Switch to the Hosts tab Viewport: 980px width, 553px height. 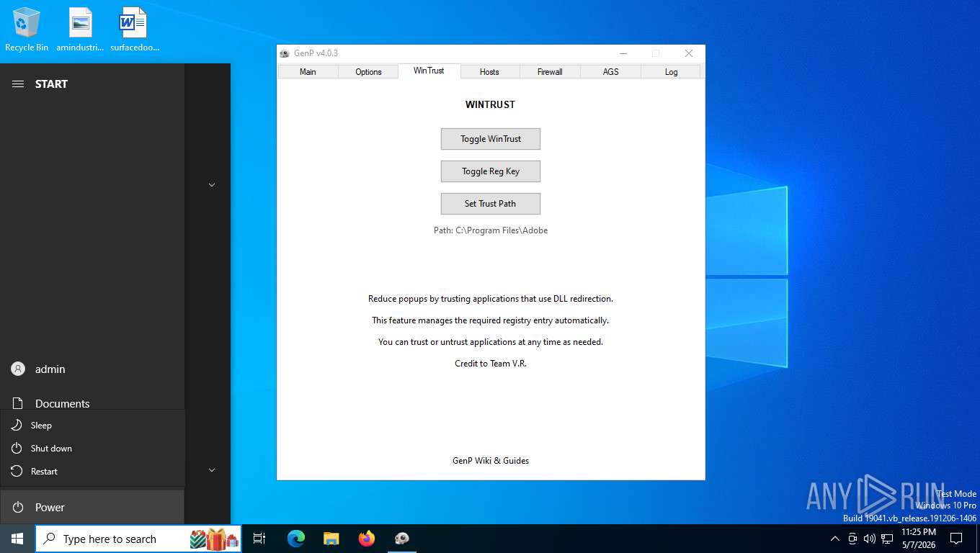click(x=489, y=71)
